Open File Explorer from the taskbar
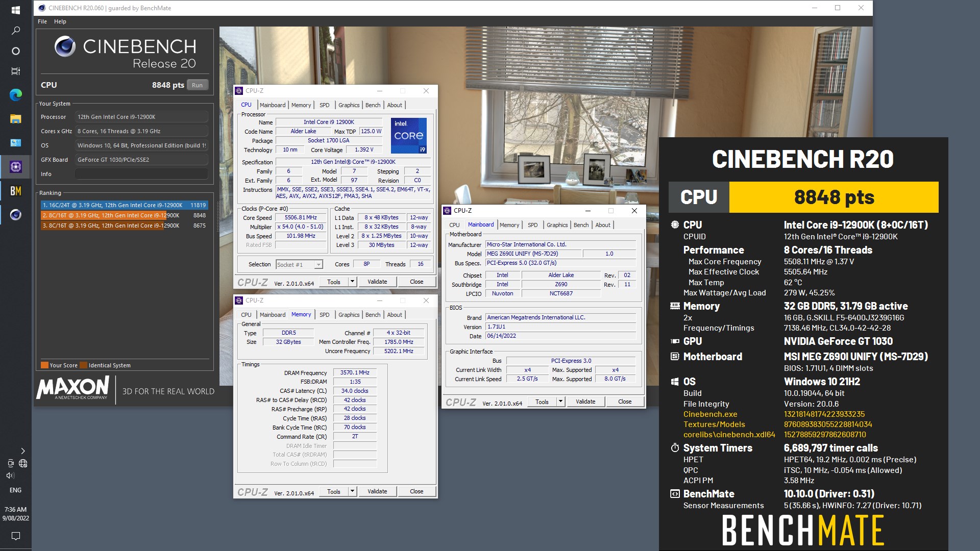Screen dimensions: 980x551 pyautogui.click(x=15, y=119)
